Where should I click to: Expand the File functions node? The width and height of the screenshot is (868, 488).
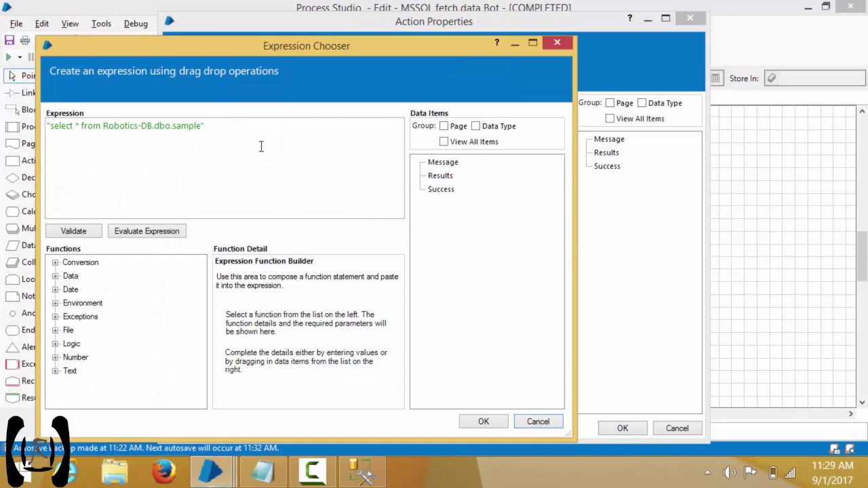pyautogui.click(x=56, y=330)
